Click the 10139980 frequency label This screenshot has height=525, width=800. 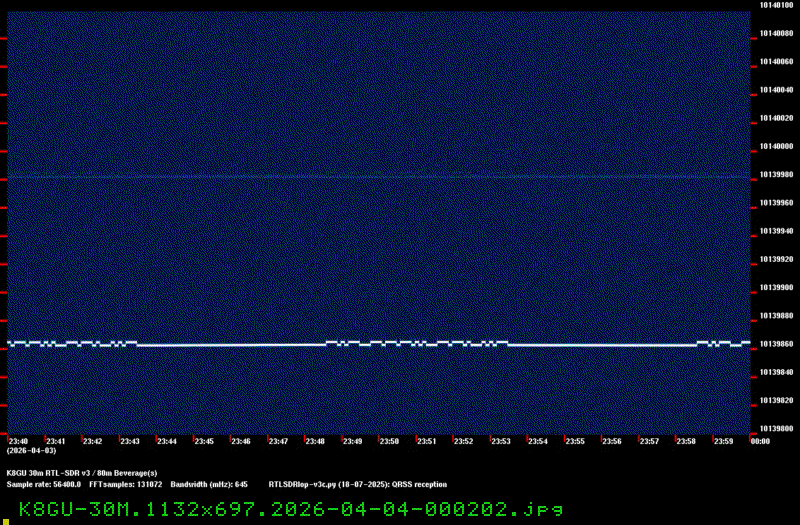(777, 174)
